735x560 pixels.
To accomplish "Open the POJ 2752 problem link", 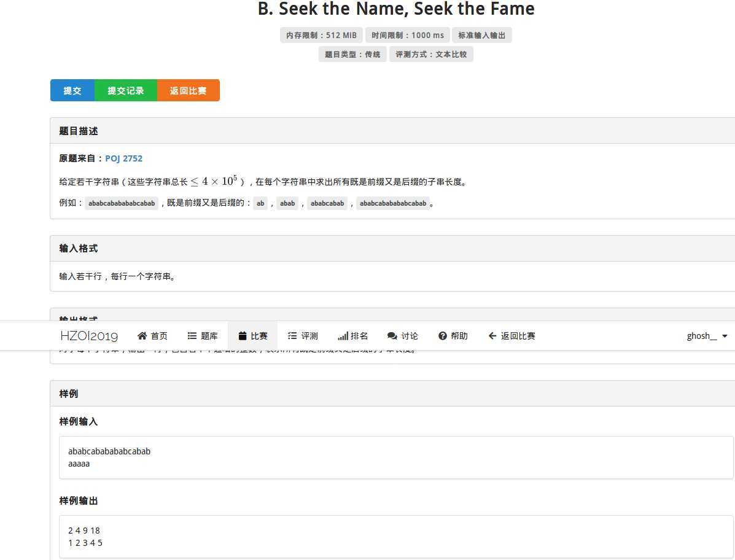I will 124,158.
